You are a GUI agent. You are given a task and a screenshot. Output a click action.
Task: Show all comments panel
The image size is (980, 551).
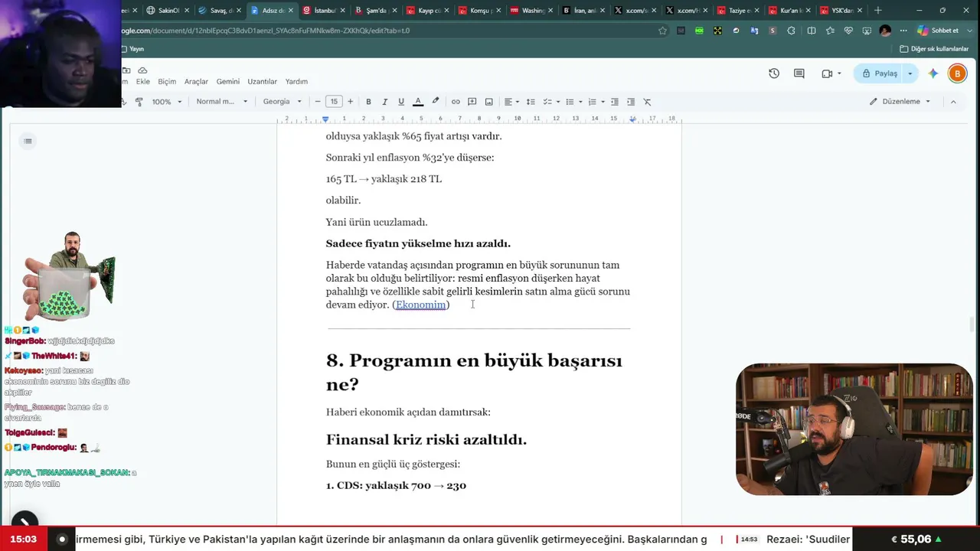pyautogui.click(x=799, y=73)
